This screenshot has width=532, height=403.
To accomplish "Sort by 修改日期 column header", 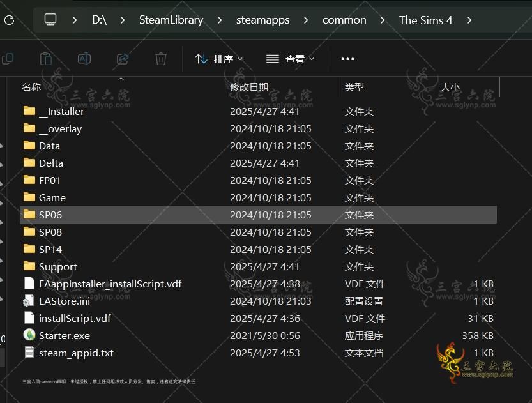I will point(249,87).
